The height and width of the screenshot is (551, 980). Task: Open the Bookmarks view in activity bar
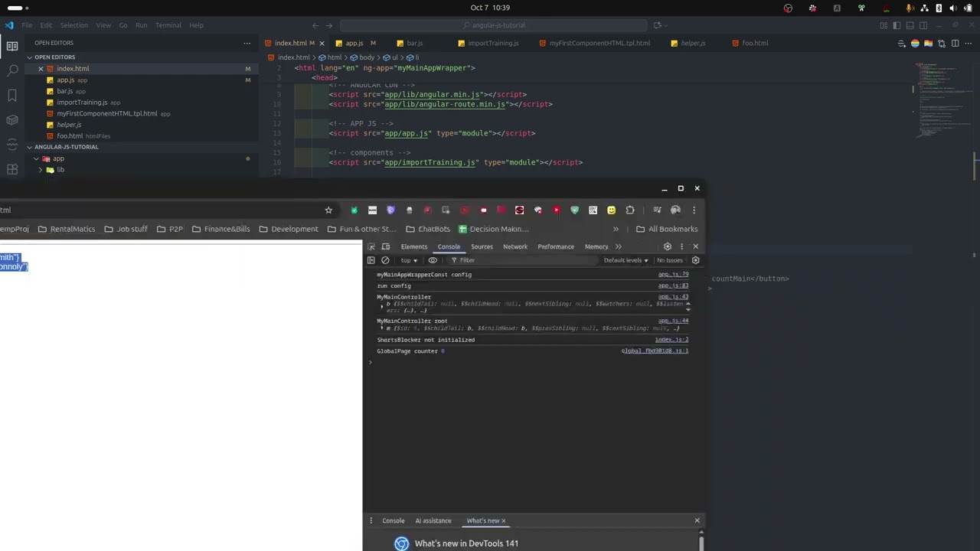pos(12,95)
